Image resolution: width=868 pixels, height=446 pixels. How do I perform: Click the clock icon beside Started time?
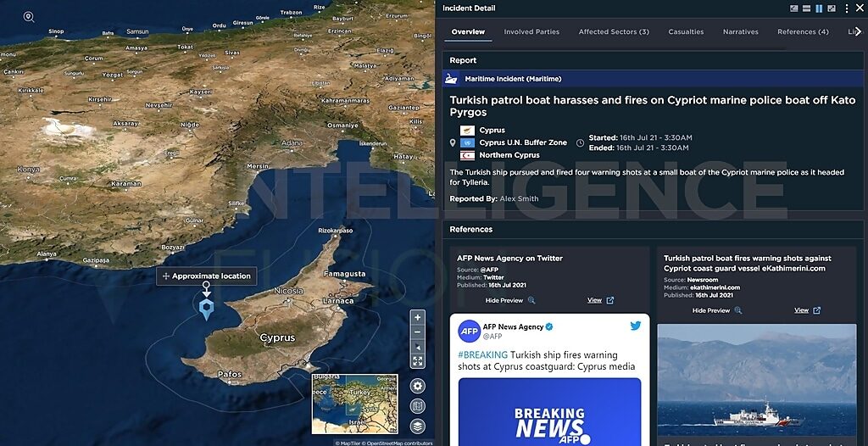point(580,143)
